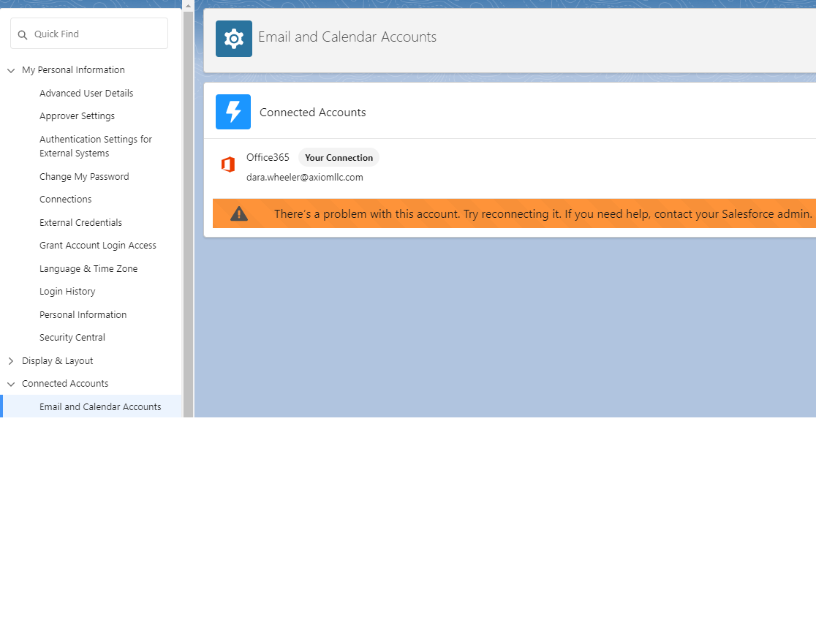Collapse the Connected Accounts section
This screenshot has height=644, width=816.
click(10, 383)
